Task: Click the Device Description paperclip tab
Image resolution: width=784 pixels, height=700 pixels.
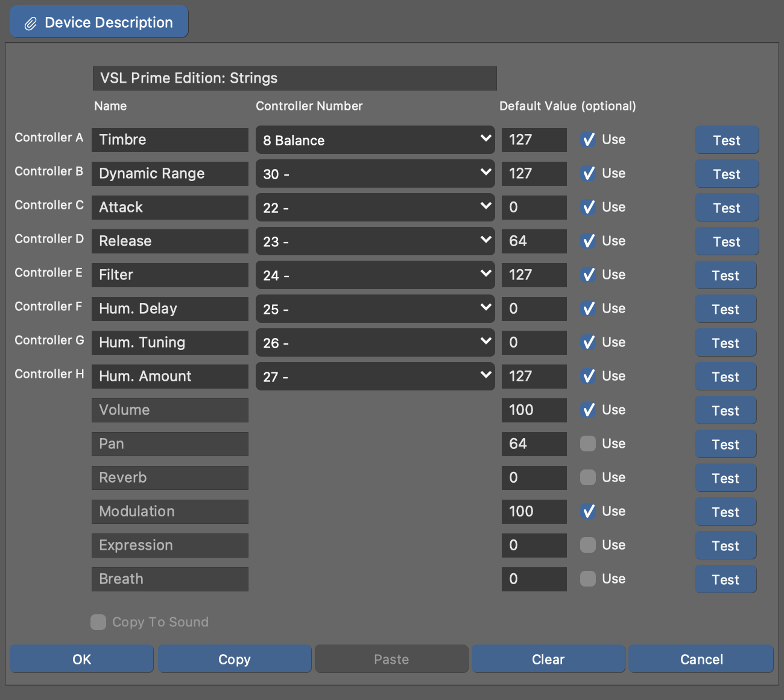Action: tap(99, 22)
